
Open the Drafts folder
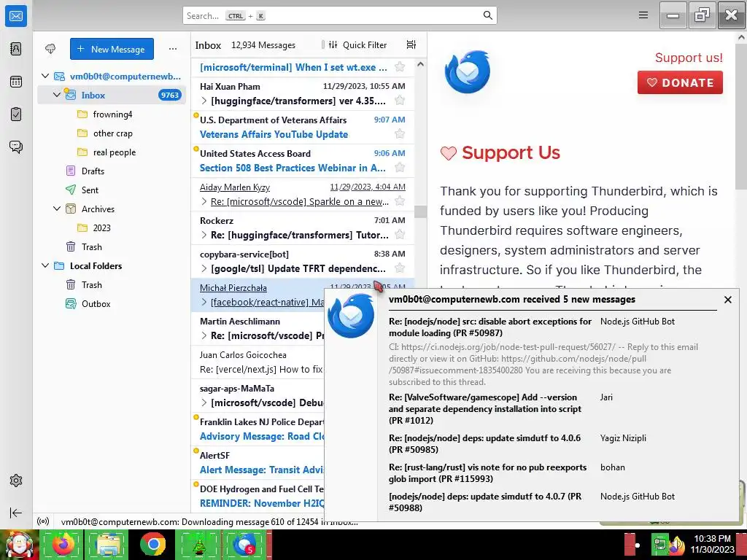tap(112, 171)
